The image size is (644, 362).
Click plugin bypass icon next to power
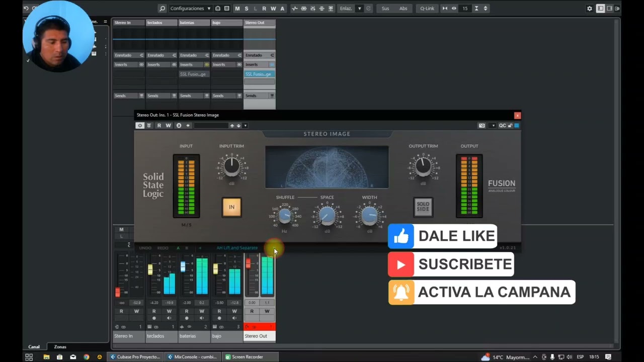(149, 126)
